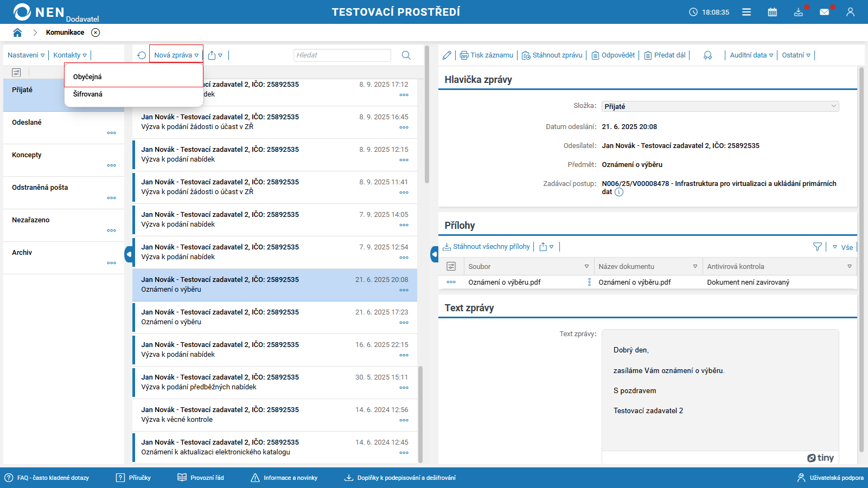Viewport: 868px width, 488px height.
Task: Open the Odeslané folder
Action: point(63,128)
